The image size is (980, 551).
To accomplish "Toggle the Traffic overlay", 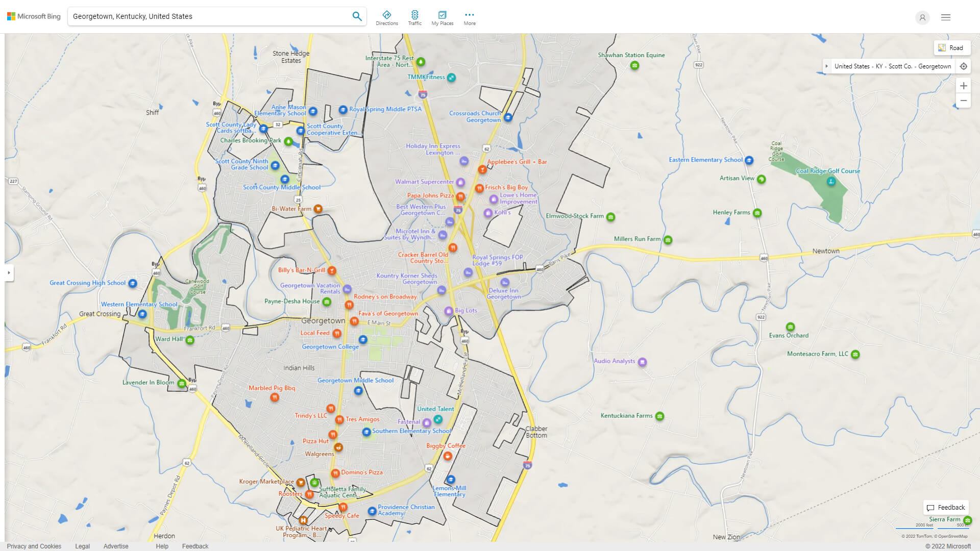I will [415, 17].
